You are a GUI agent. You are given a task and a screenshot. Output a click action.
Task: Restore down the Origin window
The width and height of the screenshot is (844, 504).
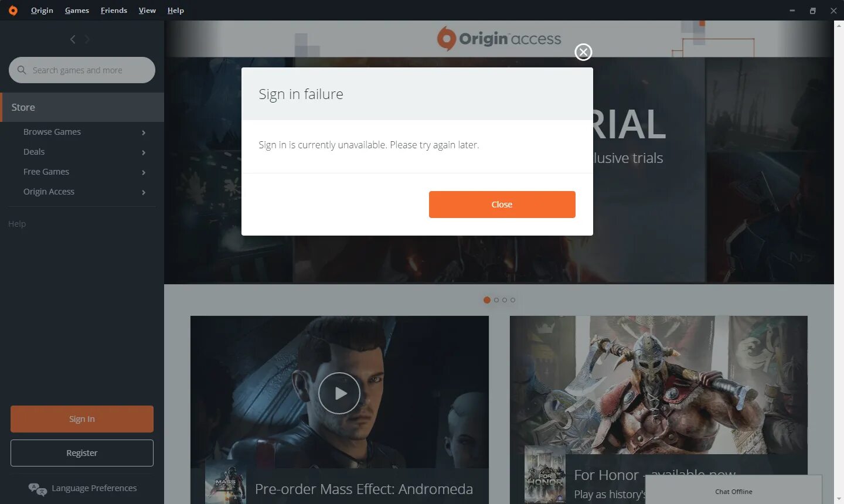click(x=813, y=11)
